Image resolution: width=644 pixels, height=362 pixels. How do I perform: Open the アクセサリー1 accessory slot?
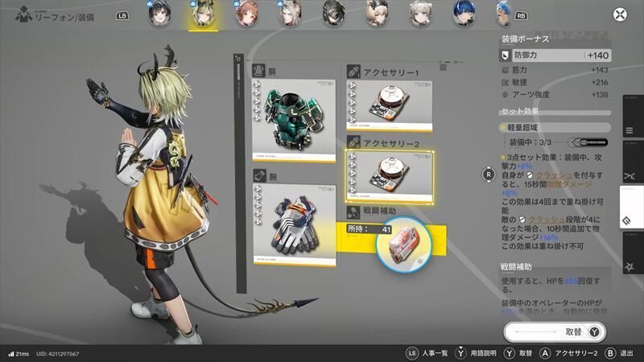(390, 106)
